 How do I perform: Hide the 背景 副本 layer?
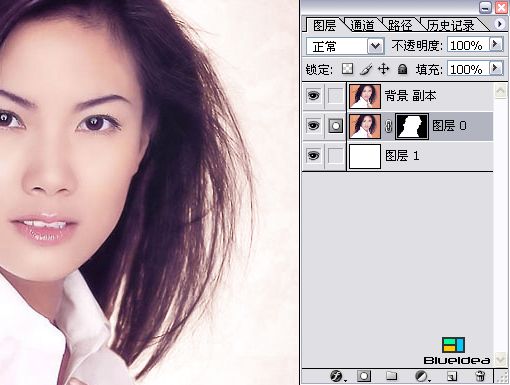(x=313, y=96)
